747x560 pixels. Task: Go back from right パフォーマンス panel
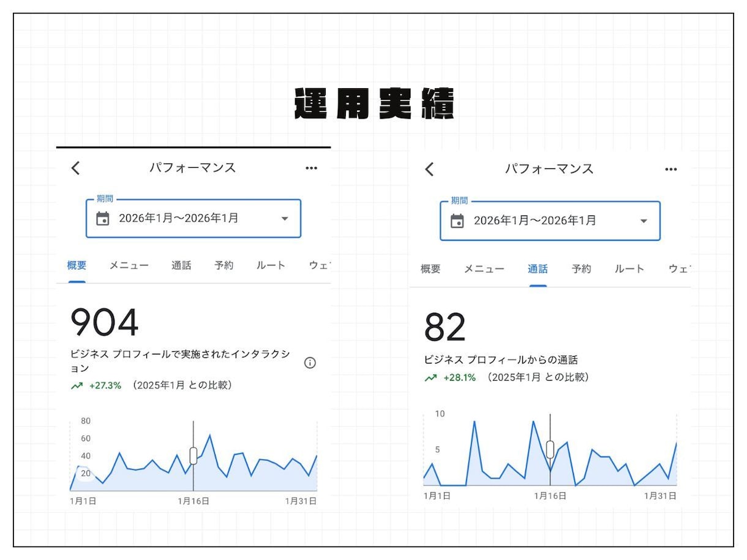click(429, 169)
